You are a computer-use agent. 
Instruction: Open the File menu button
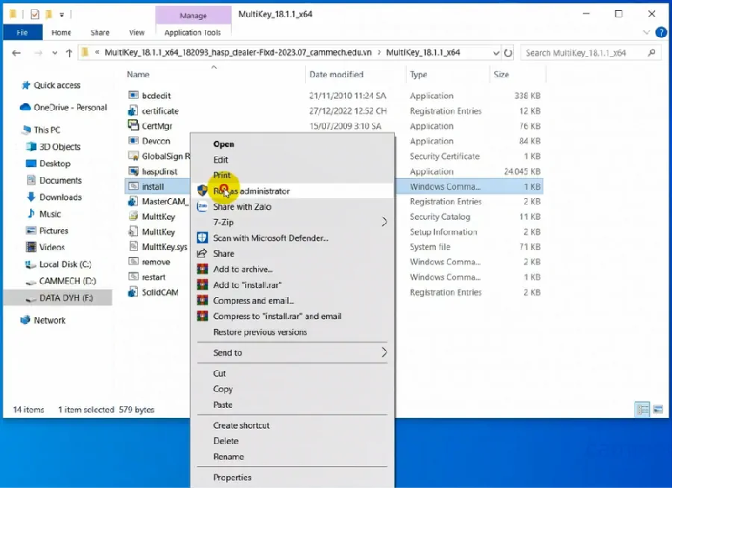click(x=23, y=33)
